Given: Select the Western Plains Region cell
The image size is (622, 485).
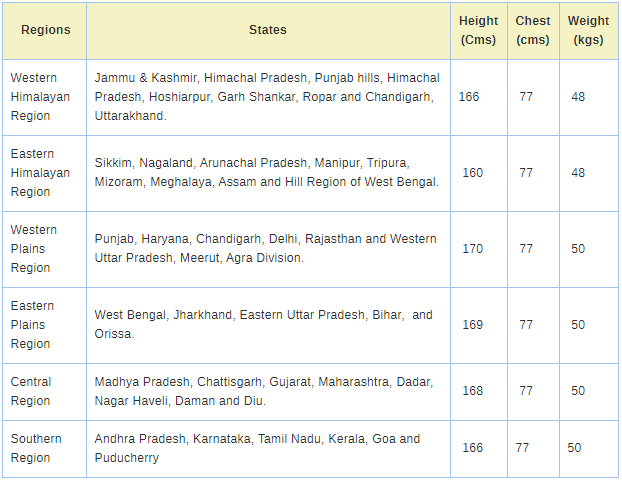Looking at the screenshot, I should pos(34,249).
